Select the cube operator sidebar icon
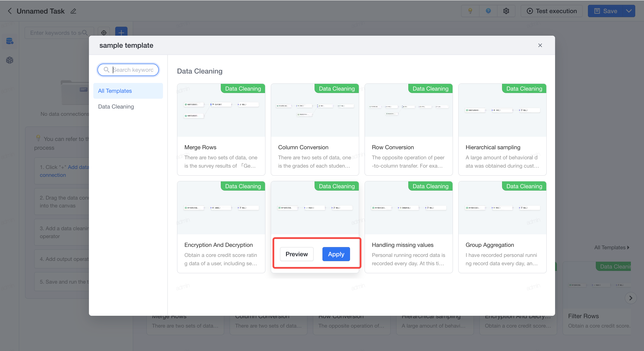Image resolution: width=644 pixels, height=351 pixels. [x=9, y=60]
